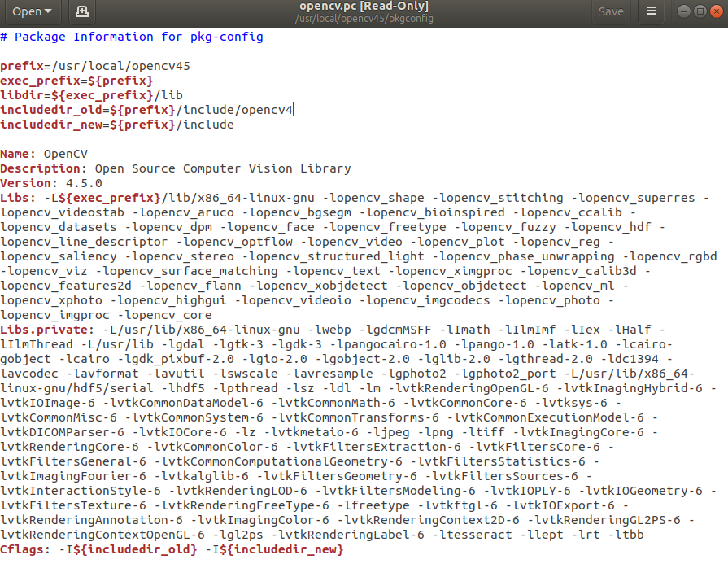Click the -lopencv_stitching entry
The image size is (728, 577).
click(x=498, y=198)
